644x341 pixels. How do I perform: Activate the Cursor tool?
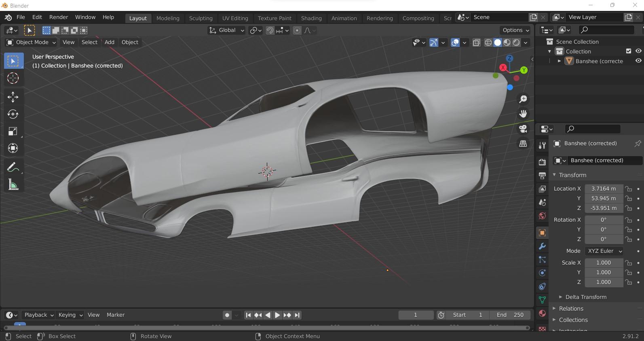click(x=13, y=78)
